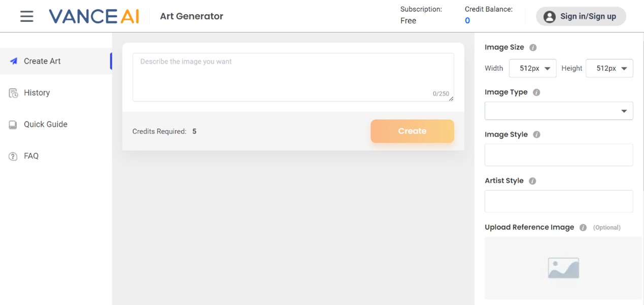Open the Image Style selector
This screenshot has width=644, height=305.
point(558,154)
